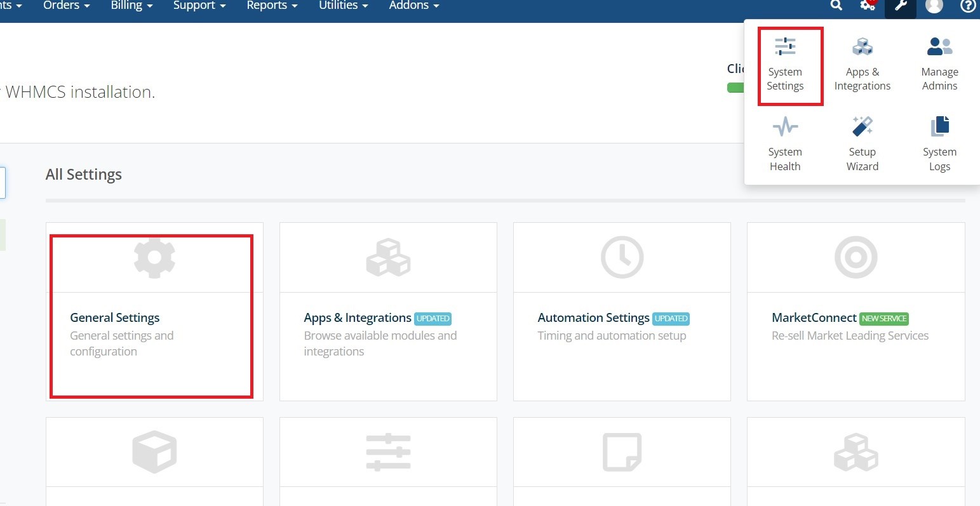Open Manage Admins people icon
Image resolution: width=980 pixels, height=506 pixels.
[x=939, y=46]
